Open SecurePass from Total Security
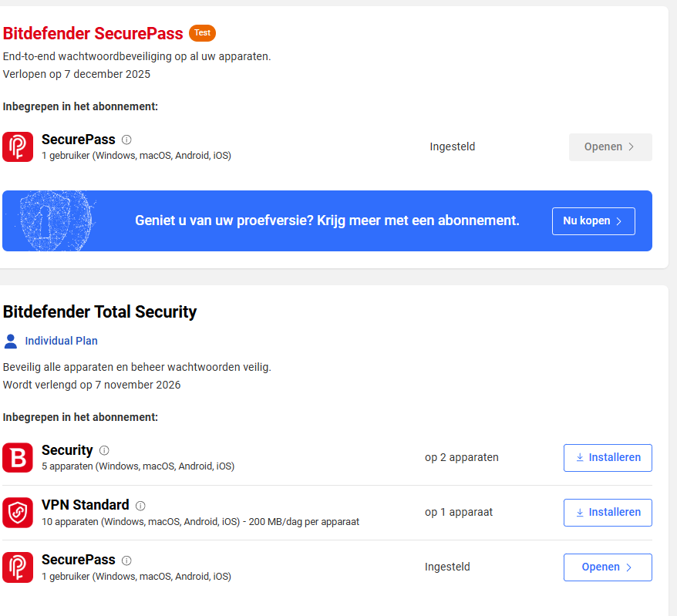Image resolution: width=677 pixels, height=616 pixels. coord(608,567)
